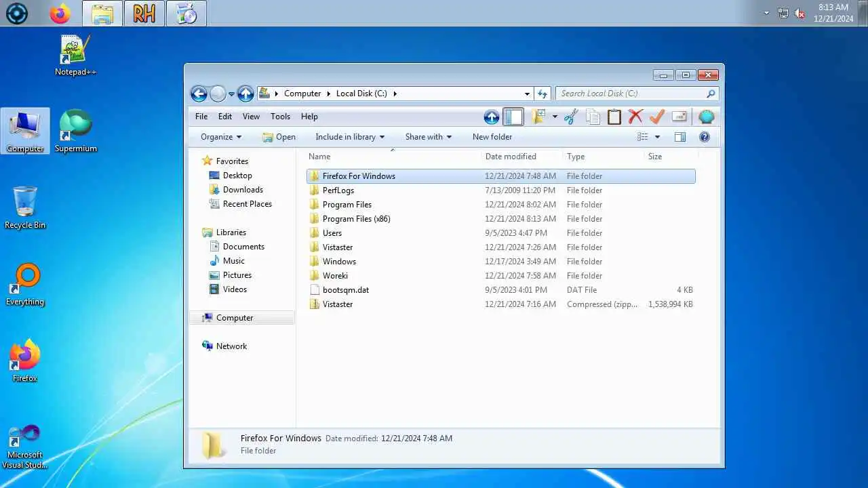Open the Edit menu

(x=225, y=117)
